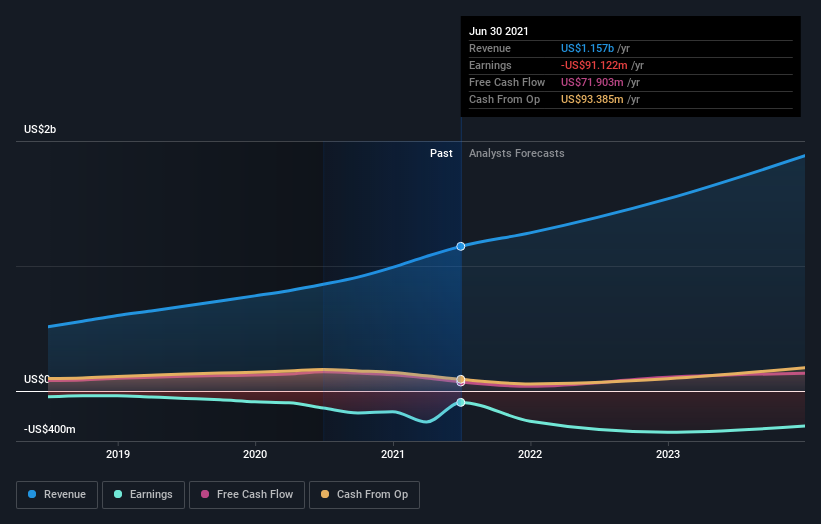Toggle the Free Cash Flow legend series
The height and width of the screenshot is (524, 821).
[x=247, y=495]
